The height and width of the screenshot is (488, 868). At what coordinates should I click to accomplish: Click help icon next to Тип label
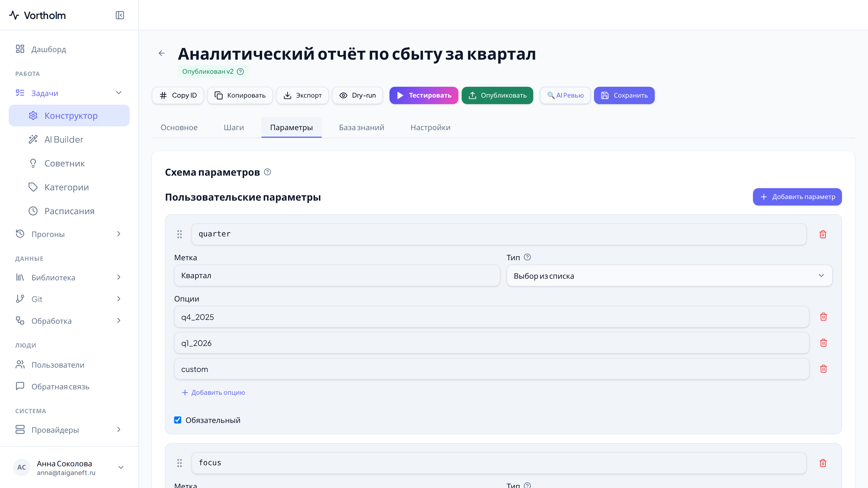point(527,257)
